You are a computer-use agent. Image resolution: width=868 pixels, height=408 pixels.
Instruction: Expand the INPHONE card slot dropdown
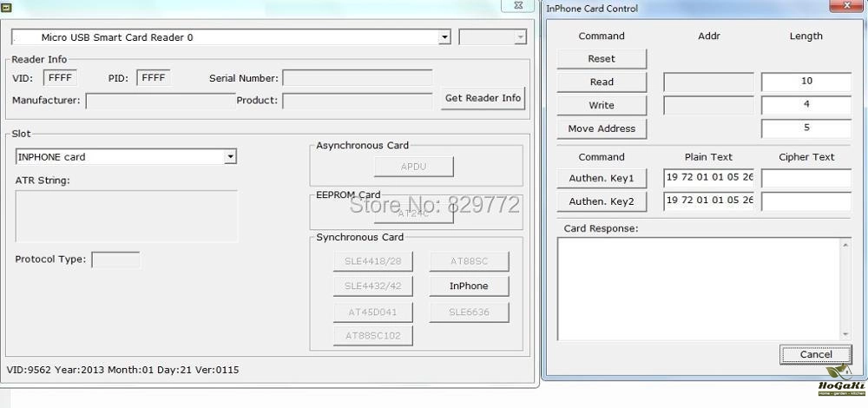[x=230, y=156]
